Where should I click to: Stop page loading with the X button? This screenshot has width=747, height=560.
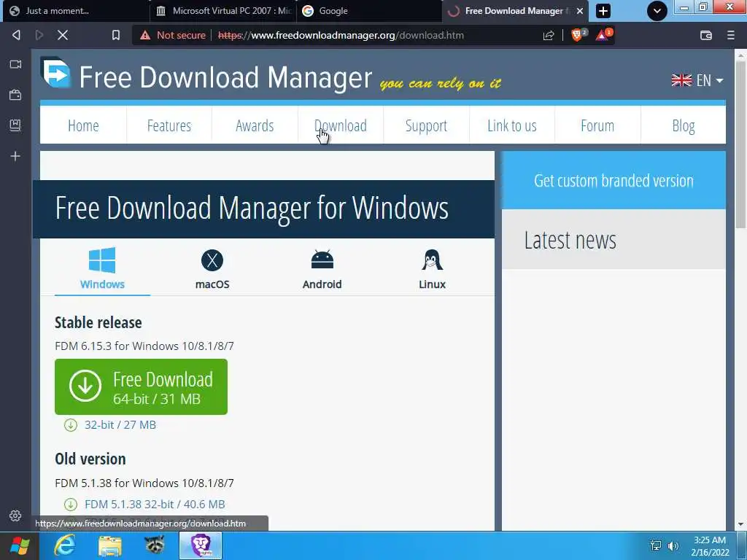click(63, 35)
